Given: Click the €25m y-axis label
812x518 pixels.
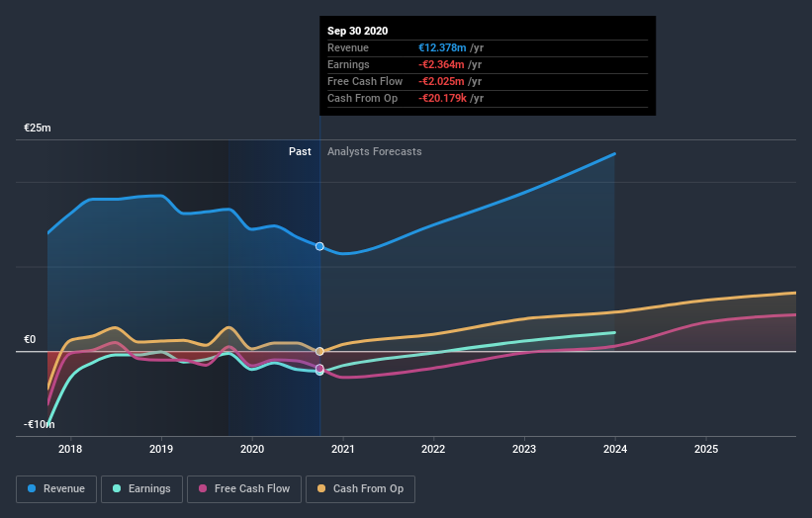Looking at the screenshot, I should pyautogui.click(x=38, y=128).
